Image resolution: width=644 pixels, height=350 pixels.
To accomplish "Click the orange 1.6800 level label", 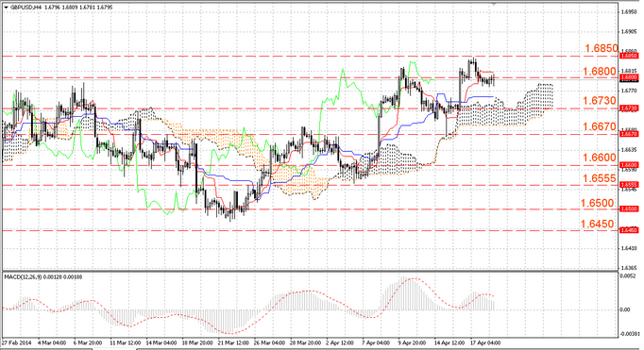I will [x=600, y=72].
